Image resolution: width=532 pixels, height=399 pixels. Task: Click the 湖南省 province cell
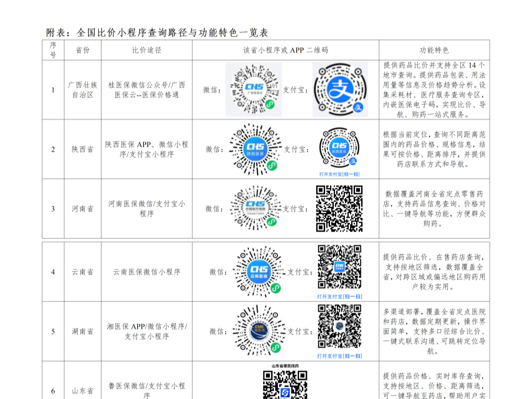pos(82,331)
